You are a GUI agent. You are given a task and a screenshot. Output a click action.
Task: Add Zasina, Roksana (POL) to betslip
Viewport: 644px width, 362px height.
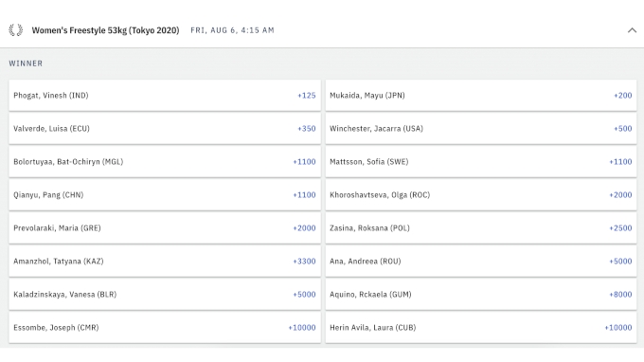[481, 228]
